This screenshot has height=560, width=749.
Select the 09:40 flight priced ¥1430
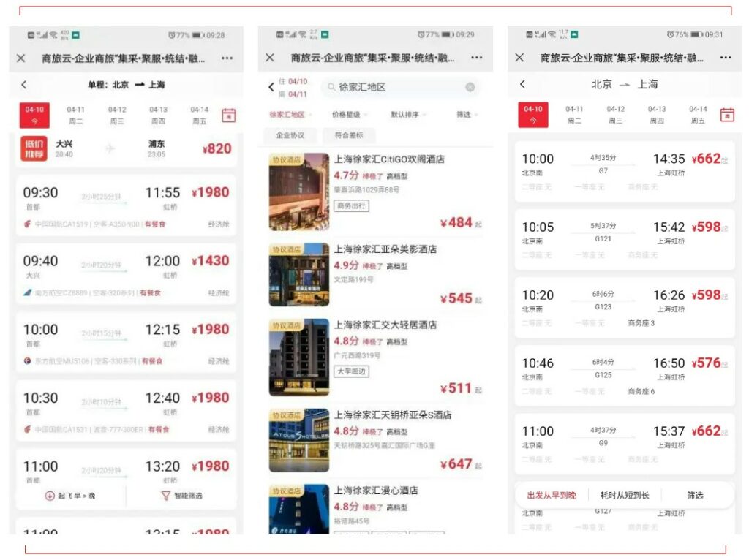click(126, 274)
